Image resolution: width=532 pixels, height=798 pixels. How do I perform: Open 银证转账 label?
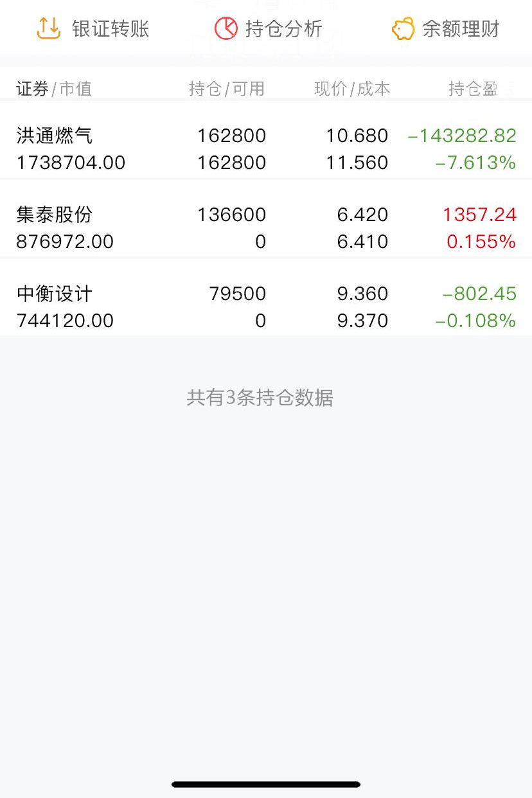click(x=111, y=29)
